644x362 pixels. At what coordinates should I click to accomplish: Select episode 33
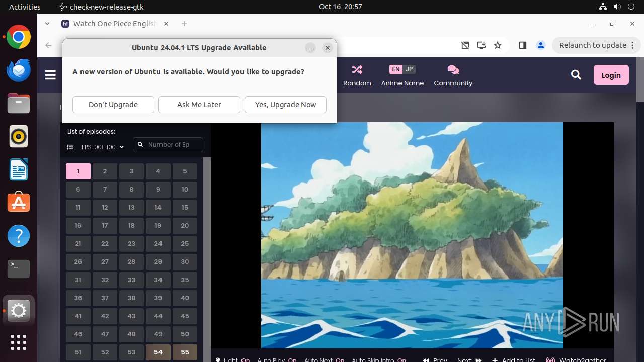pyautogui.click(x=131, y=280)
